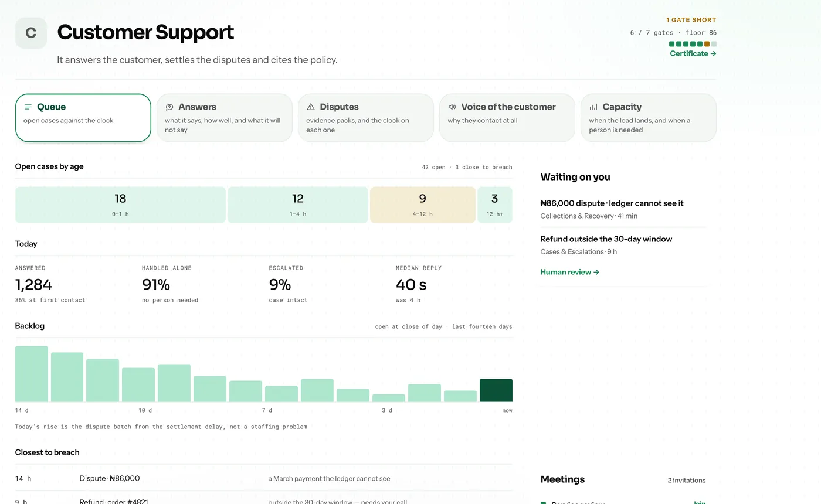
Task: Click the tallest backlog bar above "14 d"
Action: (32, 374)
